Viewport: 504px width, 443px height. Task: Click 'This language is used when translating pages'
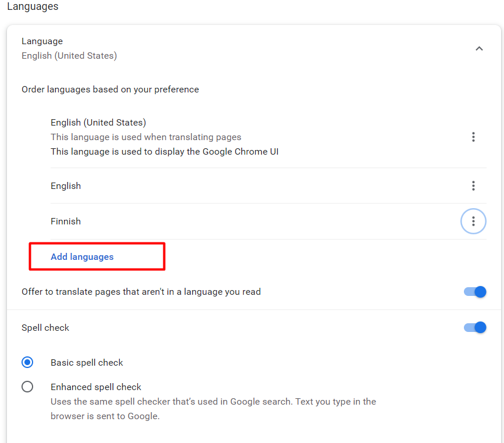point(146,137)
